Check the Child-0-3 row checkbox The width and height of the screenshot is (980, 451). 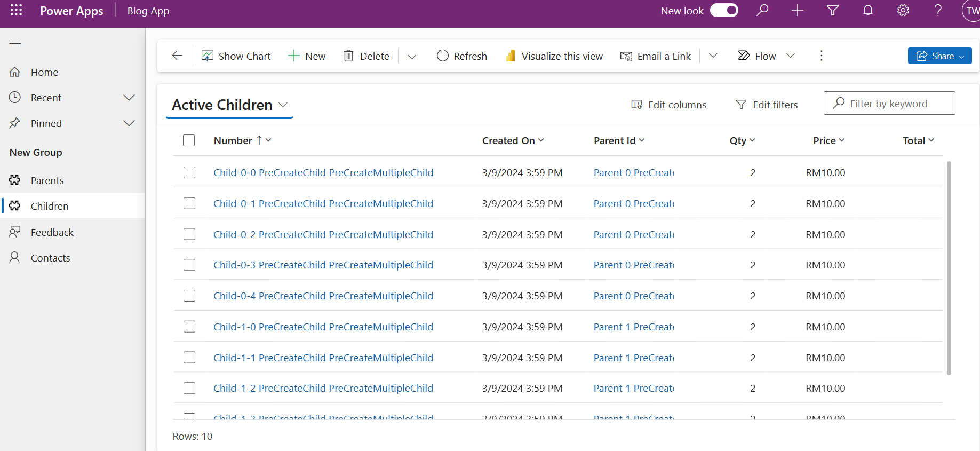click(x=189, y=265)
